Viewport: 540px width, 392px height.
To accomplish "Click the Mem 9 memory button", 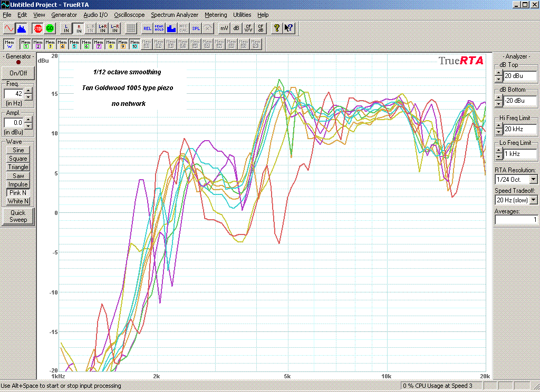I will coord(122,44).
